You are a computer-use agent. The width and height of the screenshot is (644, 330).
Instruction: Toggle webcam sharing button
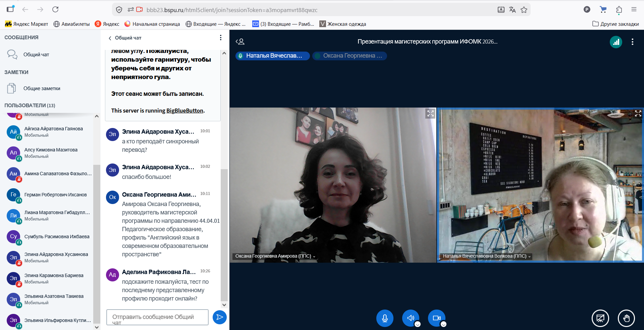click(x=436, y=318)
